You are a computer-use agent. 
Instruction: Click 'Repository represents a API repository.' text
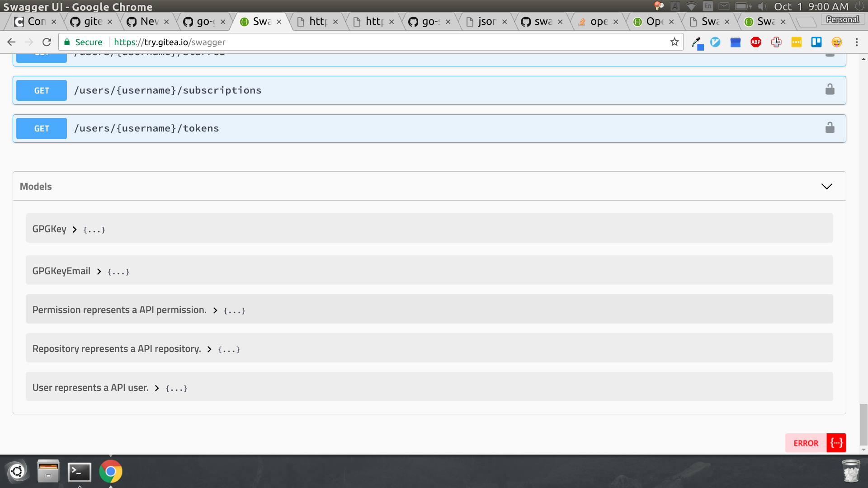[x=117, y=349]
